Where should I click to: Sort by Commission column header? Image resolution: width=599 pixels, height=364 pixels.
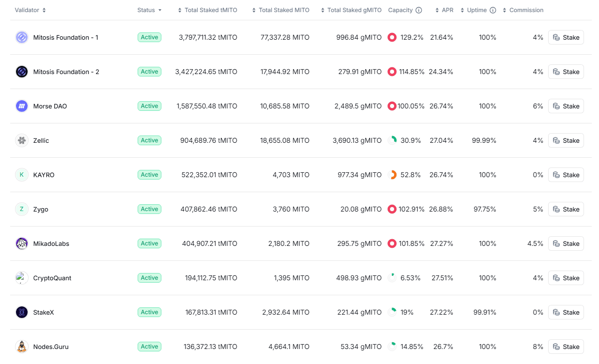[523, 10]
